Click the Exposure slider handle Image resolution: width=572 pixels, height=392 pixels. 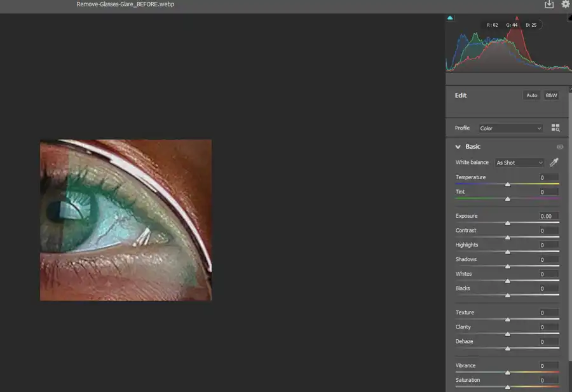coord(508,223)
